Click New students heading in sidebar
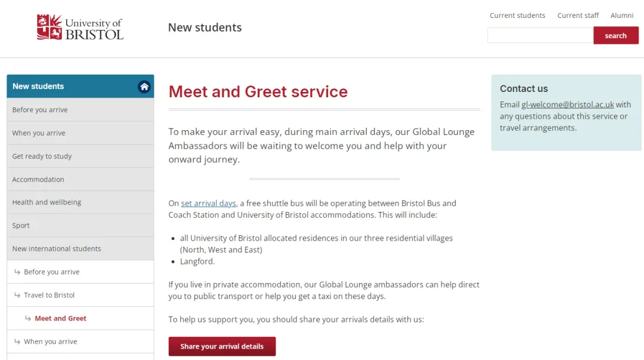The height and width of the screenshot is (360, 644). pyautogui.click(x=38, y=87)
